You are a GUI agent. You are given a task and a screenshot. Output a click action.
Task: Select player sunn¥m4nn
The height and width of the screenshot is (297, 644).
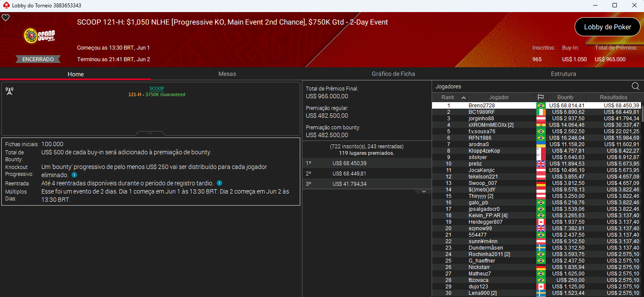point(483,241)
